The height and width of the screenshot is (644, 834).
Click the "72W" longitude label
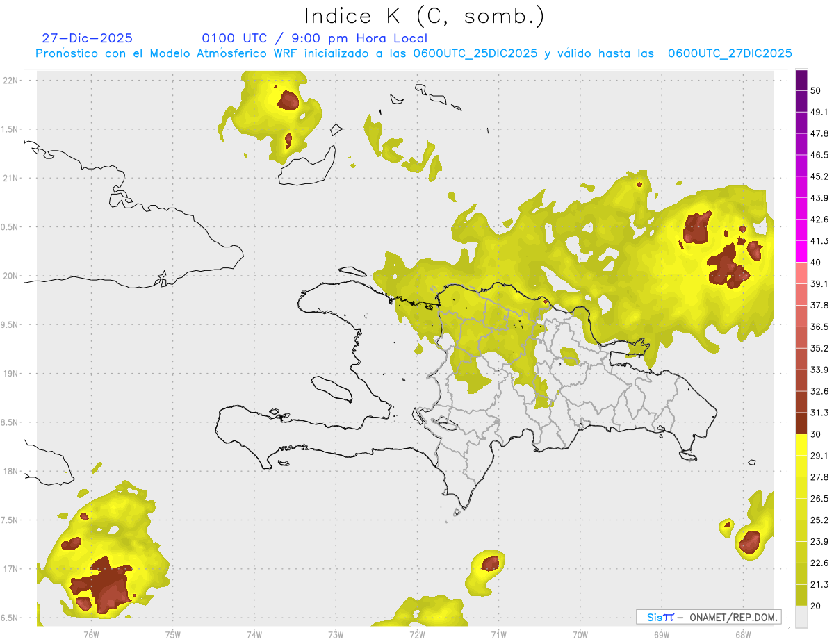[417, 634]
